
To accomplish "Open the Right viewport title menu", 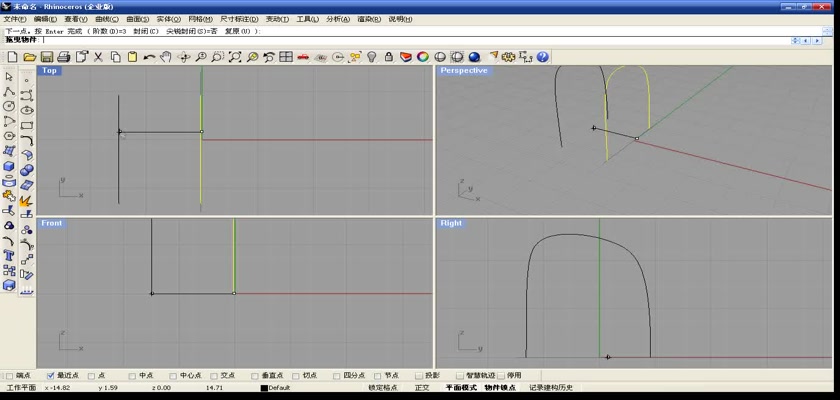I will point(451,223).
